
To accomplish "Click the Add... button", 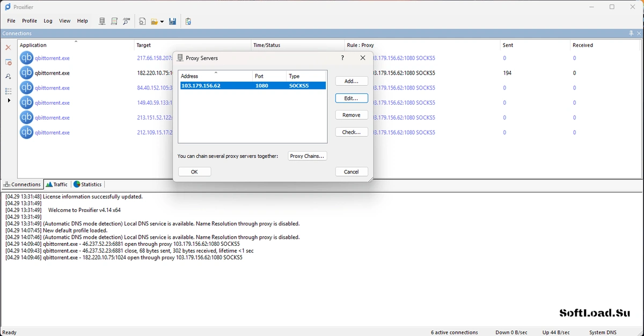I will point(352,81).
